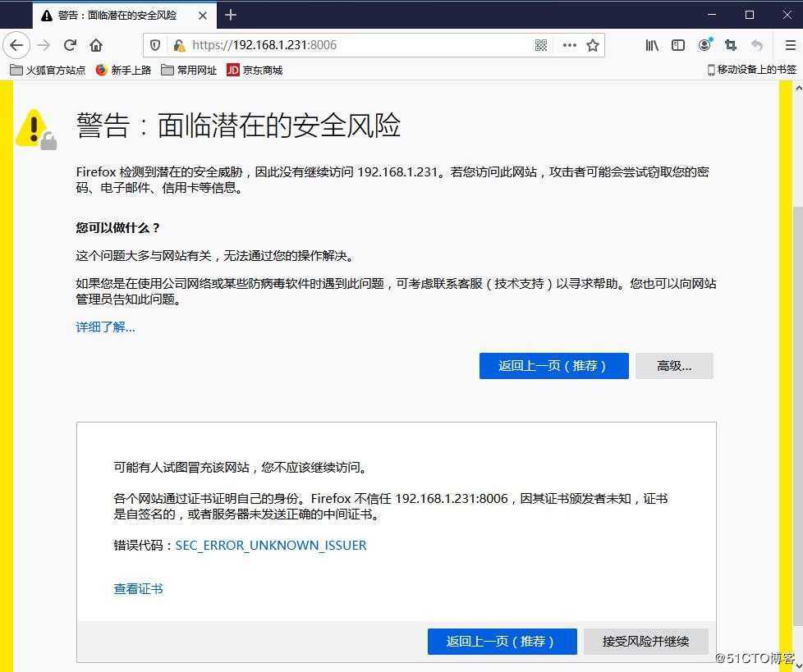Open a new tab with plus button
The width and height of the screenshot is (803, 672).
click(x=231, y=15)
